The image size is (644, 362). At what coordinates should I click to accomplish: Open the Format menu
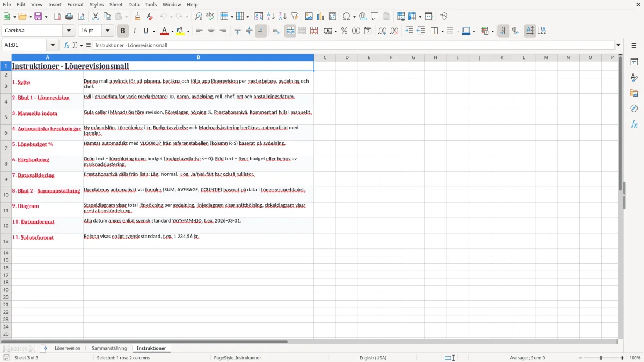tap(76, 4)
